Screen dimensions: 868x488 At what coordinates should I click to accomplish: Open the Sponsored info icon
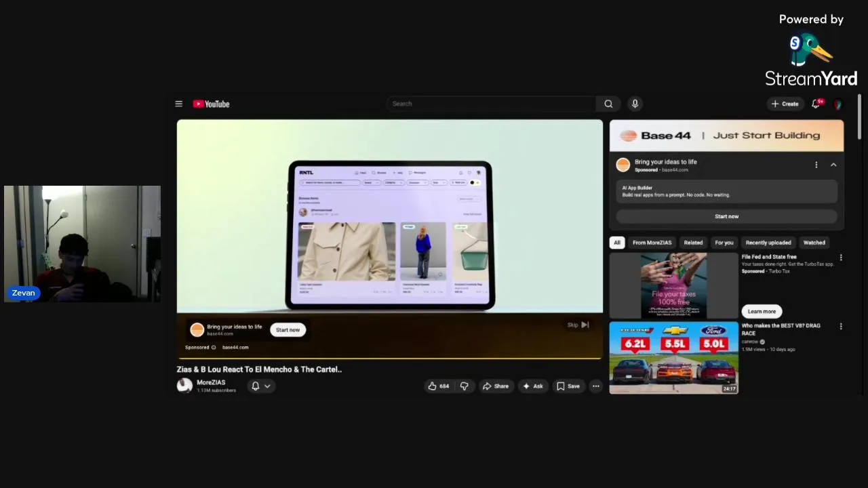click(x=214, y=347)
